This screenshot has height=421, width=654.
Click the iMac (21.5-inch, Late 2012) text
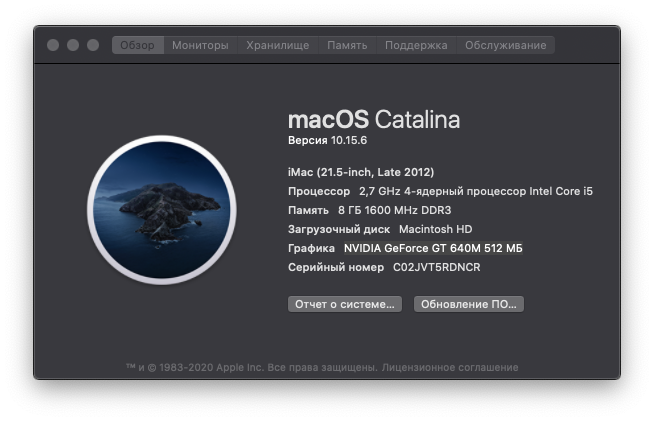pyautogui.click(x=361, y=172)
